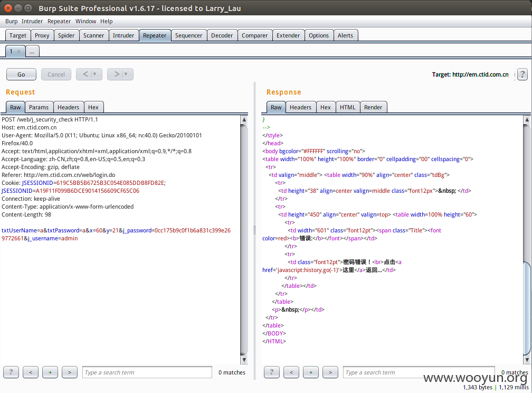Show response Render view
Image resolution: width=532 pixels, height=393 pixels.
(373, 107)
